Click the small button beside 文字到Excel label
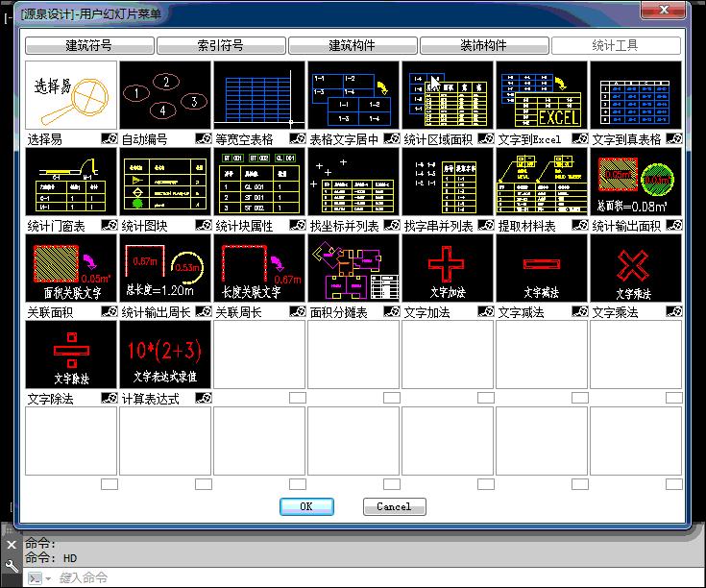 [580, 138]
